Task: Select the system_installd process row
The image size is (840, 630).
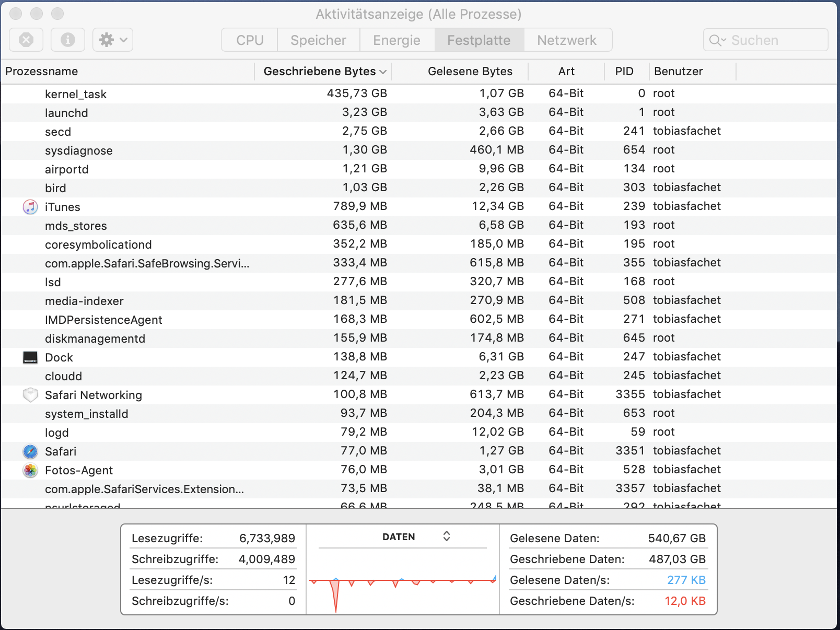Action: pos(419,414)
